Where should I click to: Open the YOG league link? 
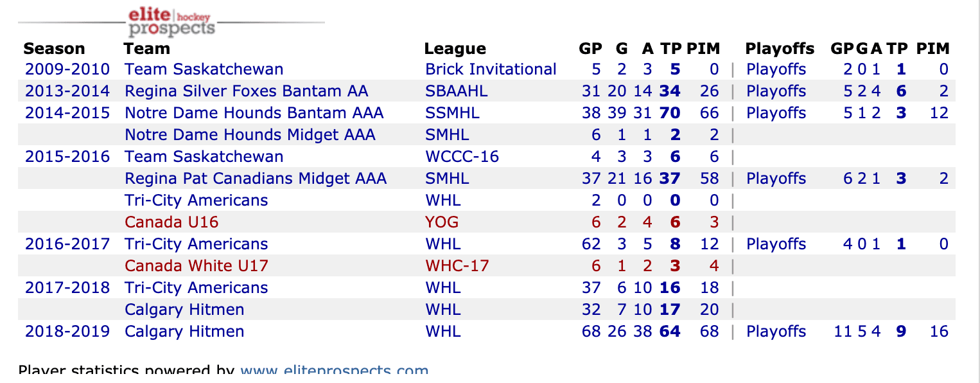(x=442, y=222)
